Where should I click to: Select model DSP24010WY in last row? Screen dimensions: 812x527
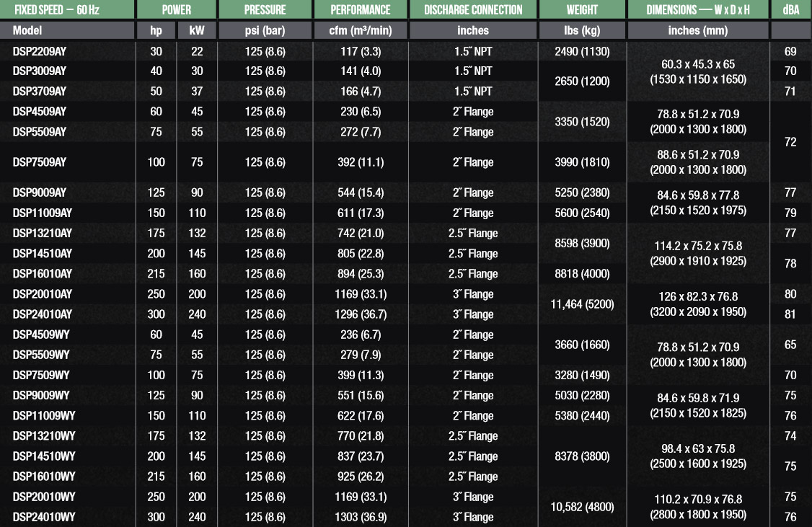point(43,517)
